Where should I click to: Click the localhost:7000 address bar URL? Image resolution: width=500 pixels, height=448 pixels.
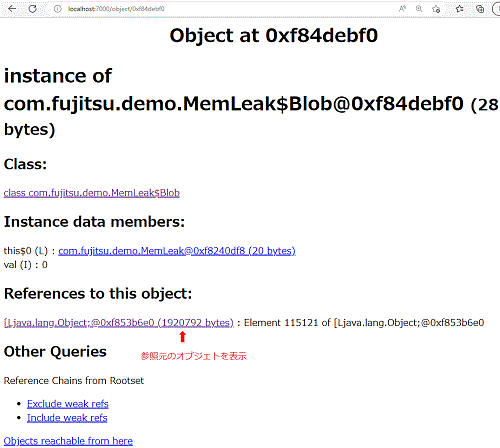[x=116, y=9]
